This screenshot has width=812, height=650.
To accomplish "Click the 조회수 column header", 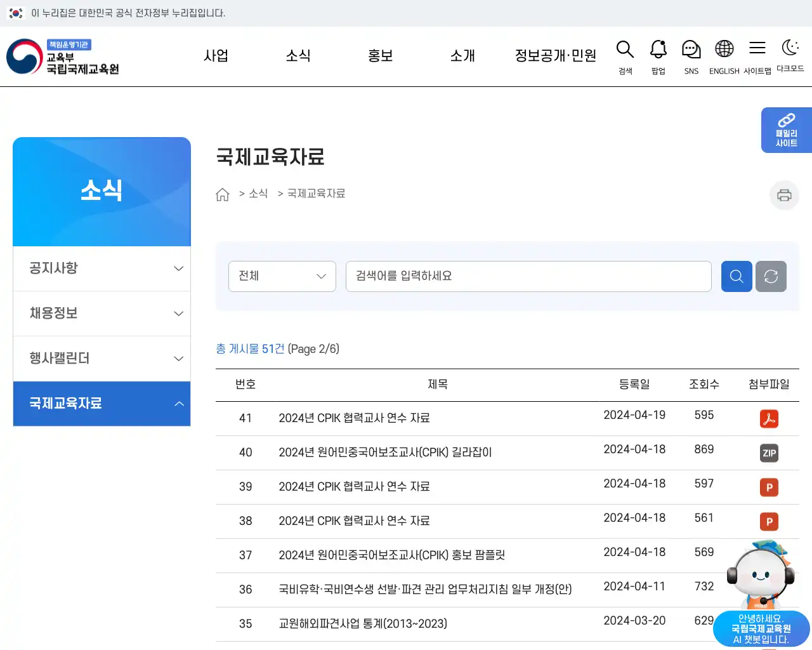I will [704, 385].
